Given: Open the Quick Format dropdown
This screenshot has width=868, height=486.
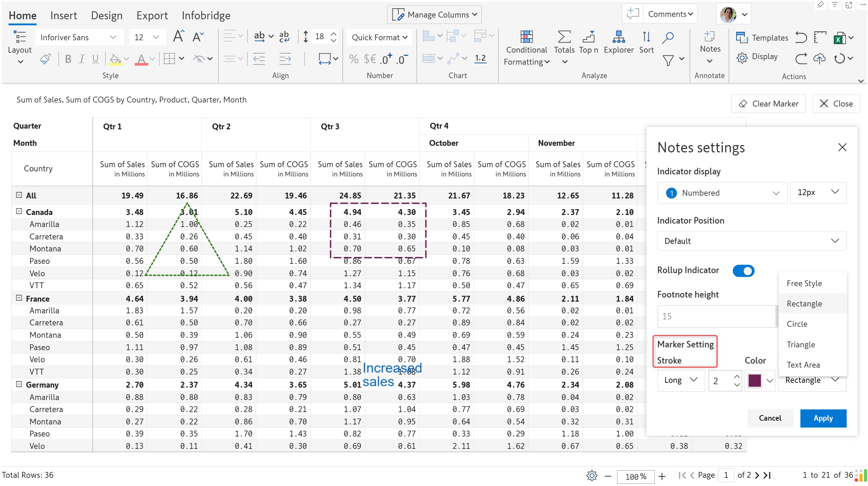Looking at the screenshot, I should tap(379, 37).
